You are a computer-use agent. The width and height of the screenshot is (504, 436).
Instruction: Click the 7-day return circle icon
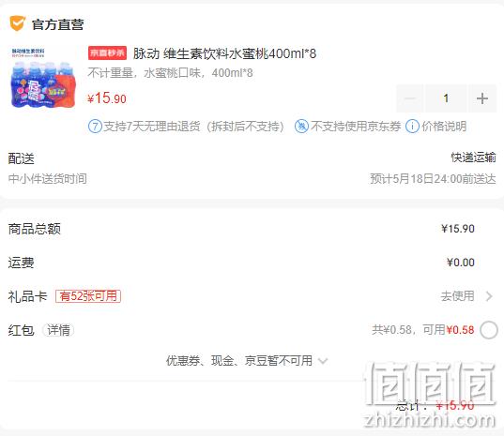tap(95, 127)
